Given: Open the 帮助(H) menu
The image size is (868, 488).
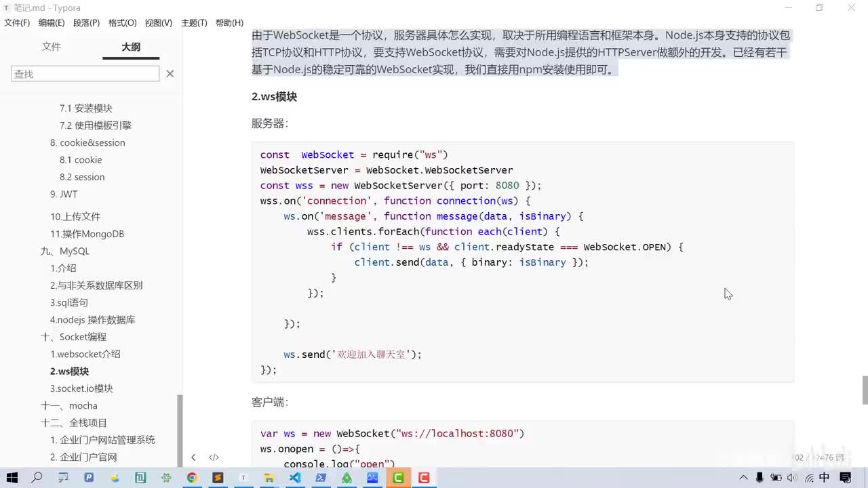Looking at the screenshot, I should [229, 23].
